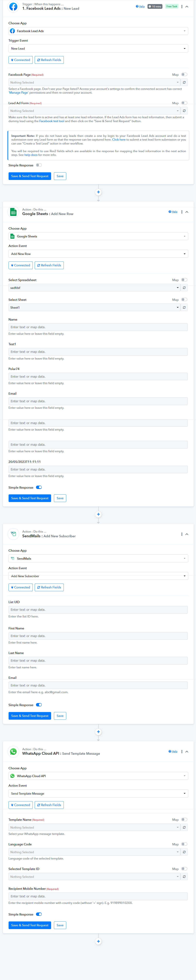
Task: Click Refresh Fields in Facebook step
Action: pyautogui.click(x=49, y=60)
